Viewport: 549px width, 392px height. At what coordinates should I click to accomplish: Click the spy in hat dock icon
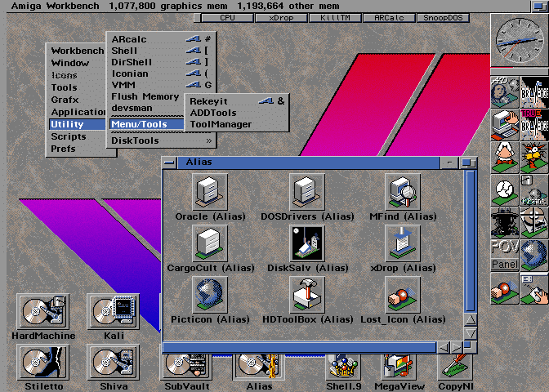pos(505,223)
